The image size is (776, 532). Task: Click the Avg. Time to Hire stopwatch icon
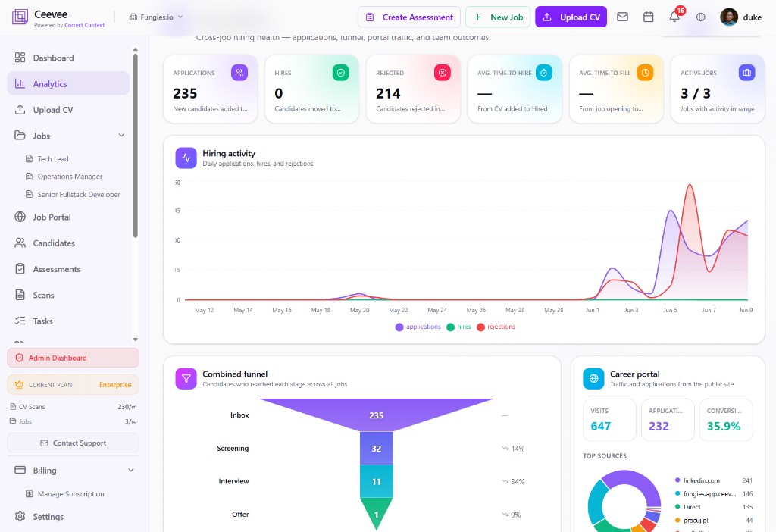544,73
